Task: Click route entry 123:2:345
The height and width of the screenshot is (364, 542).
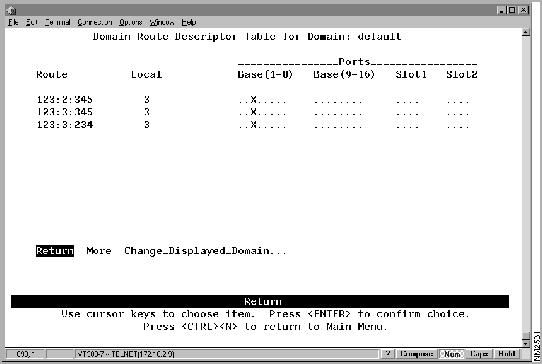Action: pyautogui.click(x=65, y=100)
